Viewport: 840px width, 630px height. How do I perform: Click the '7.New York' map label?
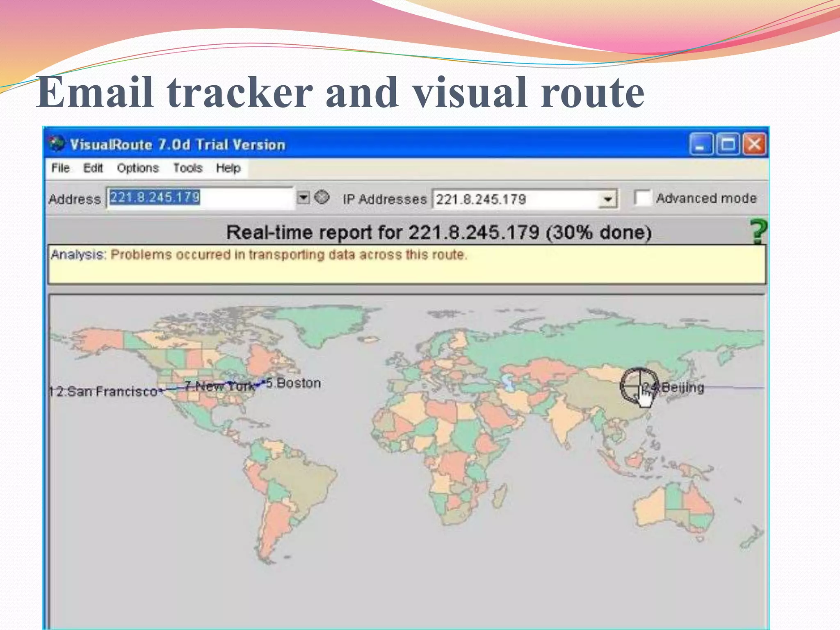point(220,386)
